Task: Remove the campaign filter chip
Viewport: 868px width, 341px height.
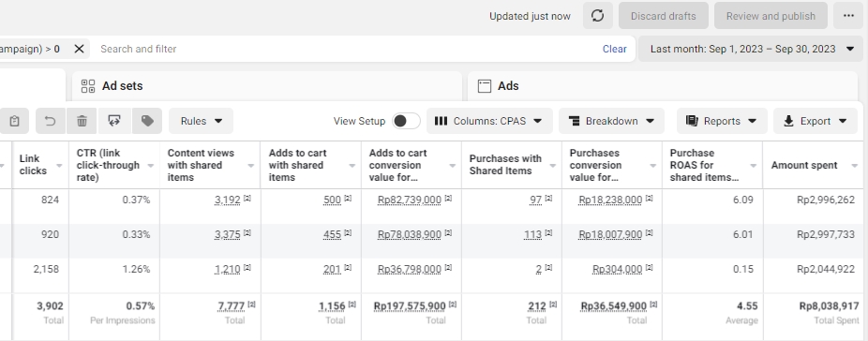Action: coord(79,49)
